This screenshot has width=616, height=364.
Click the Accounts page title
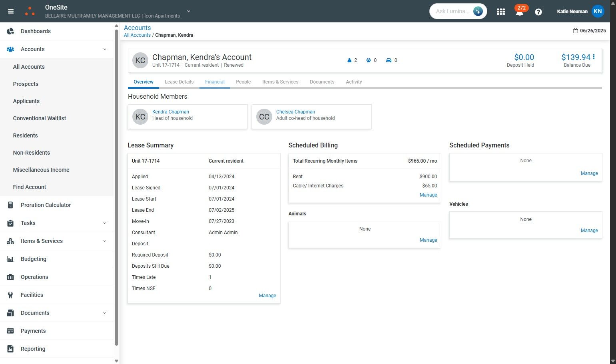coord(137,28)
